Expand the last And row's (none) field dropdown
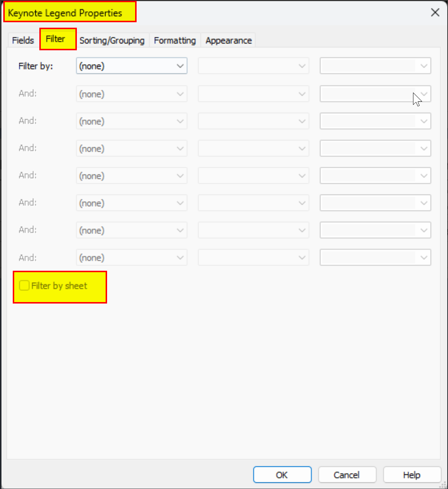448x489 pixels. coord(132,258)
